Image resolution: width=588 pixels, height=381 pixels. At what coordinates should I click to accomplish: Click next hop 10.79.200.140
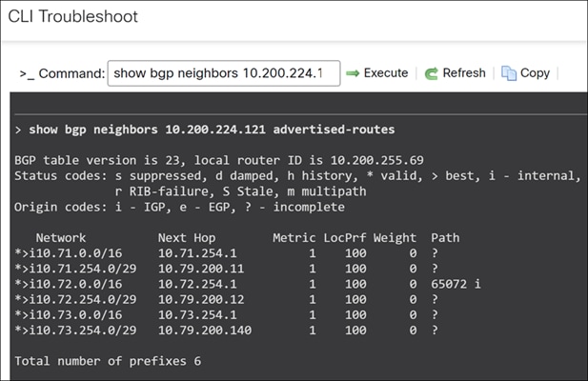click(x=202, y=331)
